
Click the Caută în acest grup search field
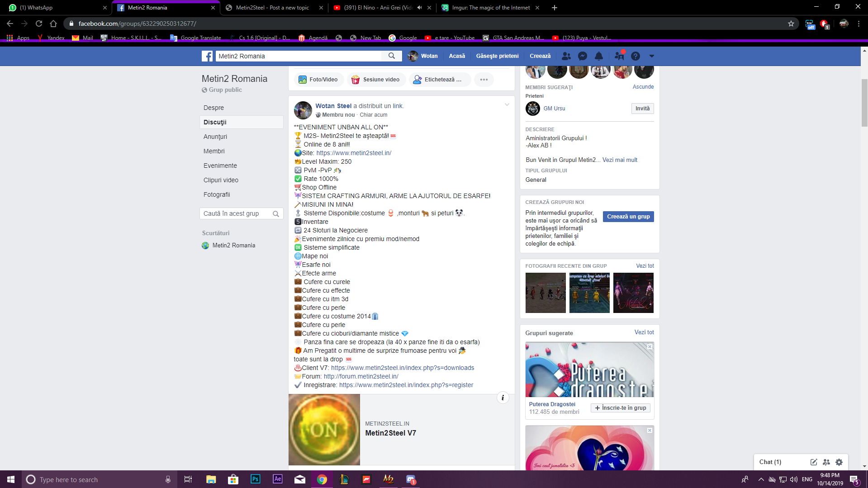[242, 213]
